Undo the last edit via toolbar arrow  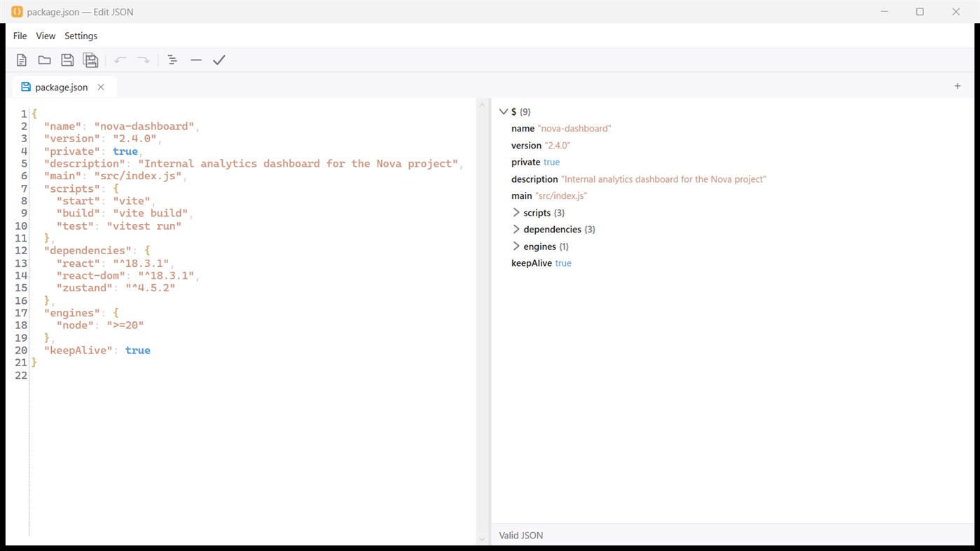coord(120,60)
